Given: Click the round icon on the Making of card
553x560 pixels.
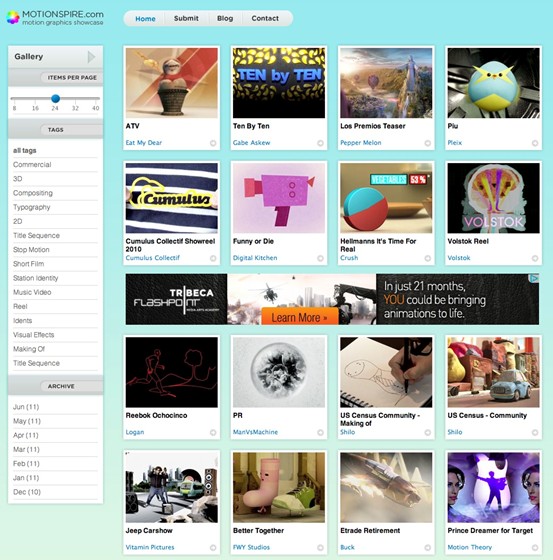Looking at the screenshot, I should coord(428,432).
